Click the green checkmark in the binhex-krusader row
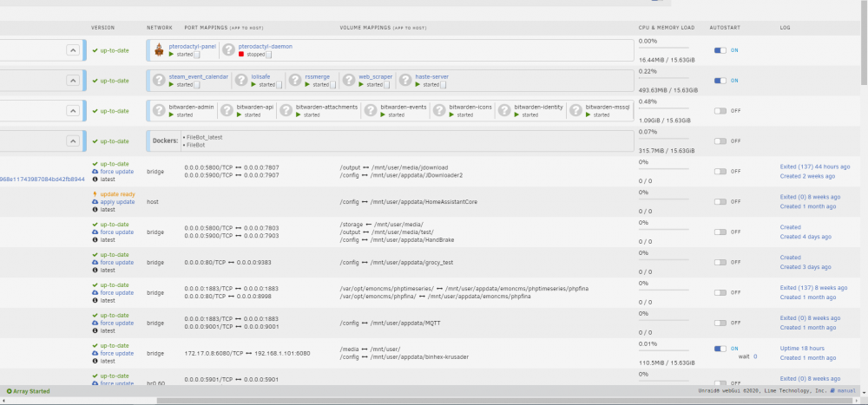Screen dimensions: 868x405 coord(95,346)
